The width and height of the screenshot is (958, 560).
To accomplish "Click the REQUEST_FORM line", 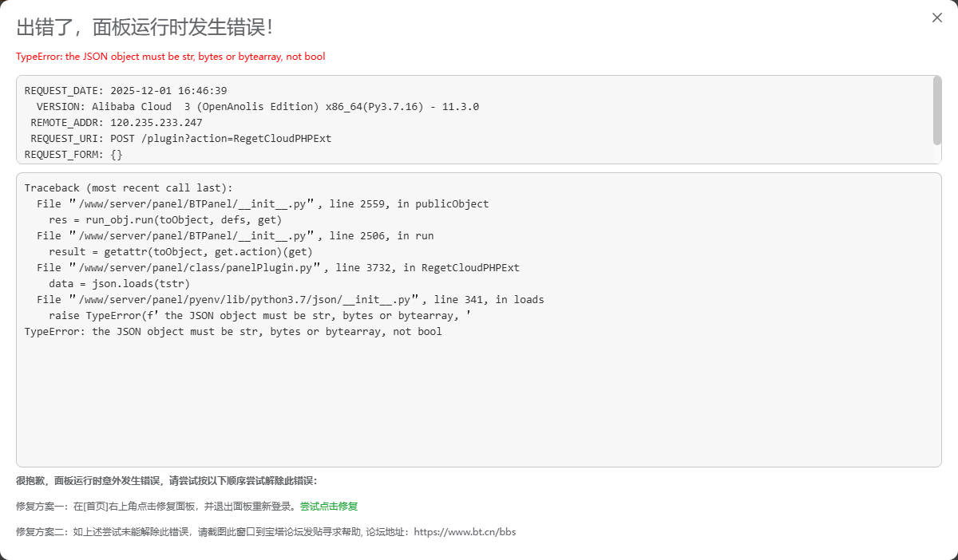I will [x=73, y=155].
